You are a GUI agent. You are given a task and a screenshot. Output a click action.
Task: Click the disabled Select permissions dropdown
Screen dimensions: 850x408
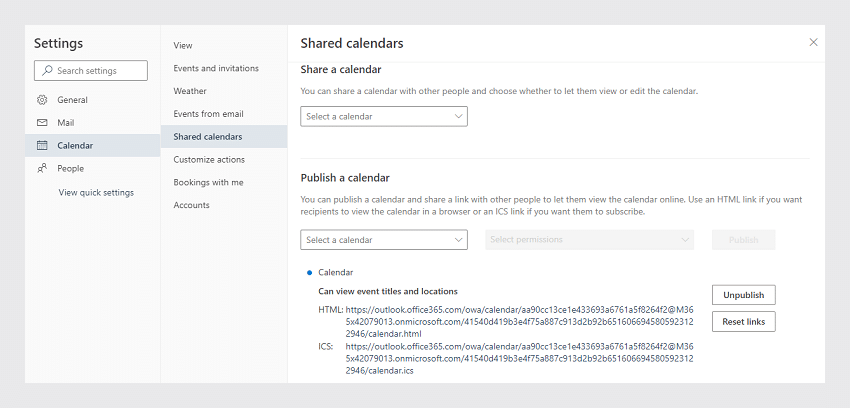[x=589, y=239]
